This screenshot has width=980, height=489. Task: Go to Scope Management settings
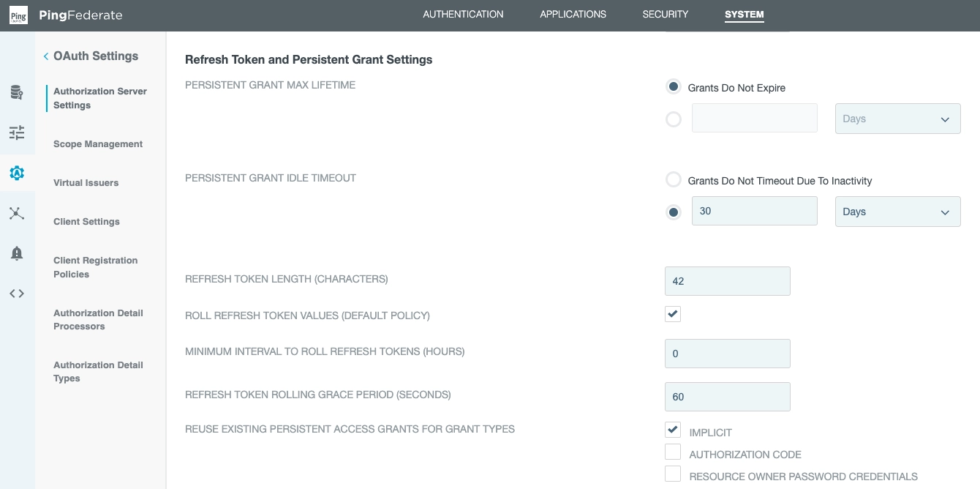click(98, 144)
